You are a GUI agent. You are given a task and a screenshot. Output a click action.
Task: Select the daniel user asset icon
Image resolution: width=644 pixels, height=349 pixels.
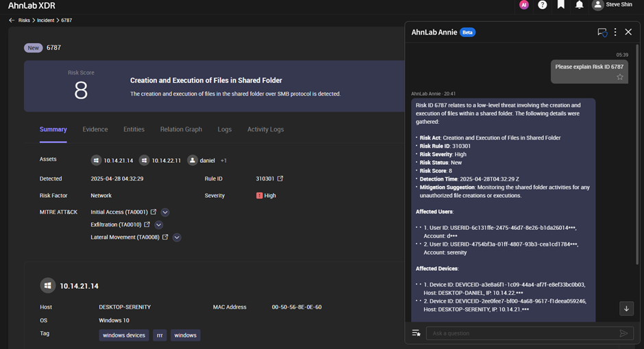click(193, 160)
